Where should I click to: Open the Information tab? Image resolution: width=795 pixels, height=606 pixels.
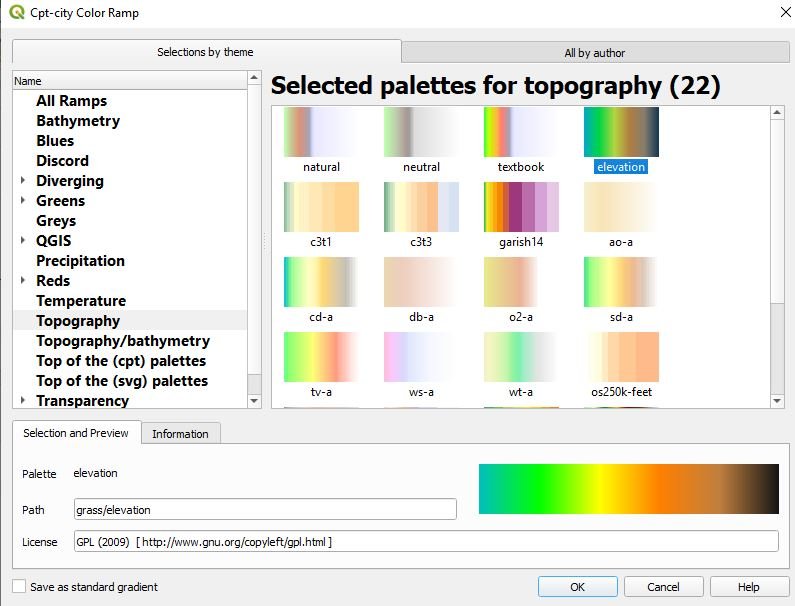pyautogui.click(x=180, y=434)
